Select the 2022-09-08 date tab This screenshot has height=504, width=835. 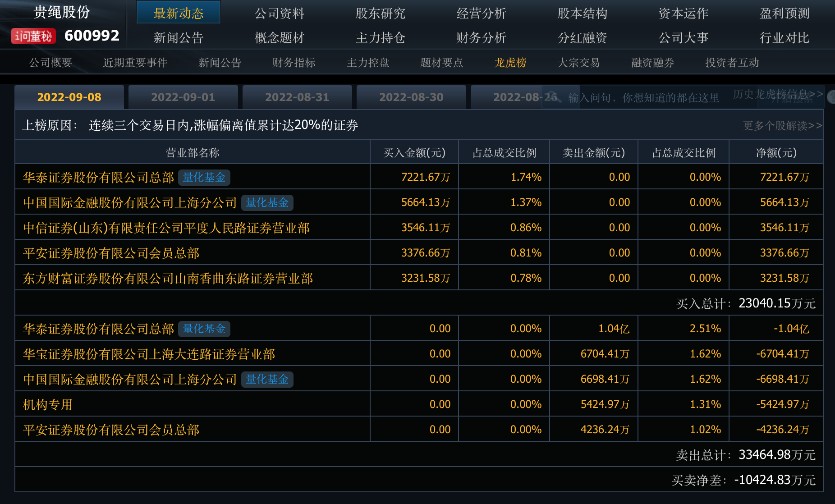pos(69,97)
